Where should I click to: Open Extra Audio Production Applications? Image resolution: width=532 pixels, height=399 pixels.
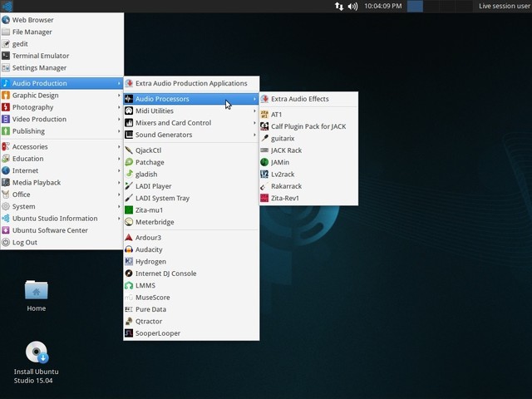[191, 83]
